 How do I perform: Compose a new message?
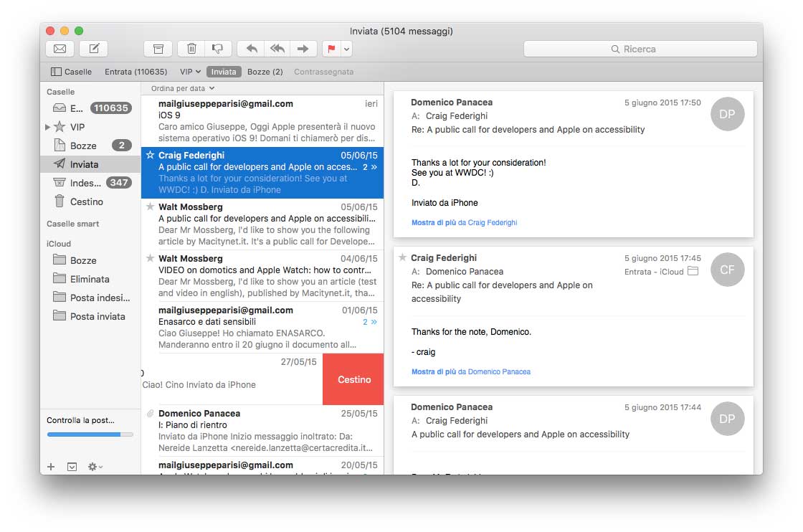click(x=94, y=49)
